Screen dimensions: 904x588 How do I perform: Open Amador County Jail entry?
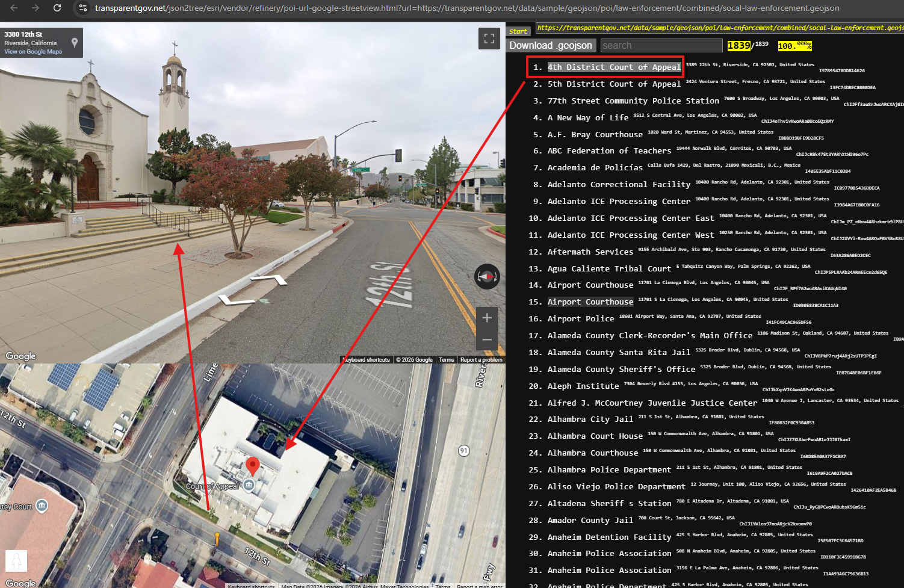coord(590,521)
